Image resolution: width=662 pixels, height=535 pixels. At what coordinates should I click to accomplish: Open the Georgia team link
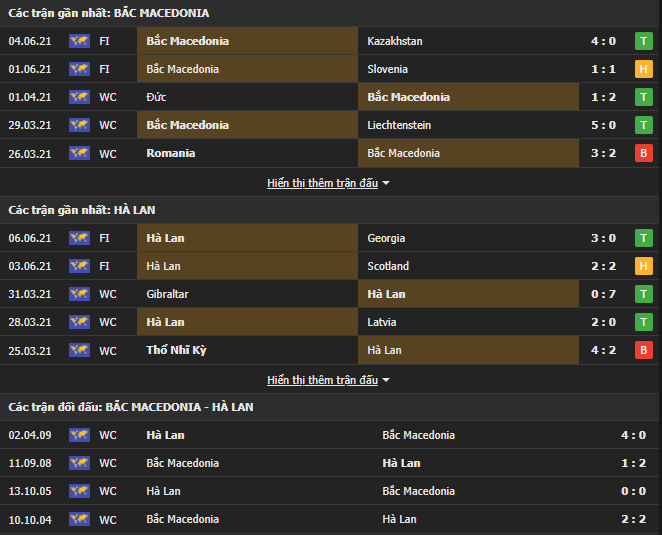pyautogui.click(x=387, y=238)
